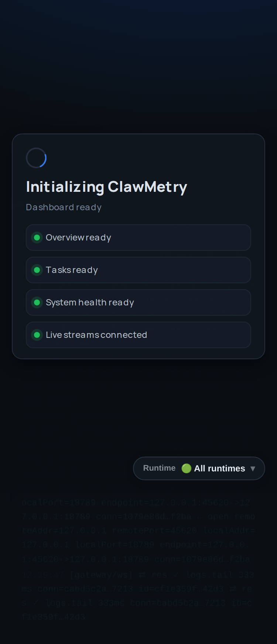Click the loading spinner icon
Viewport: 277px width, 644px height.
coord(36,158)
